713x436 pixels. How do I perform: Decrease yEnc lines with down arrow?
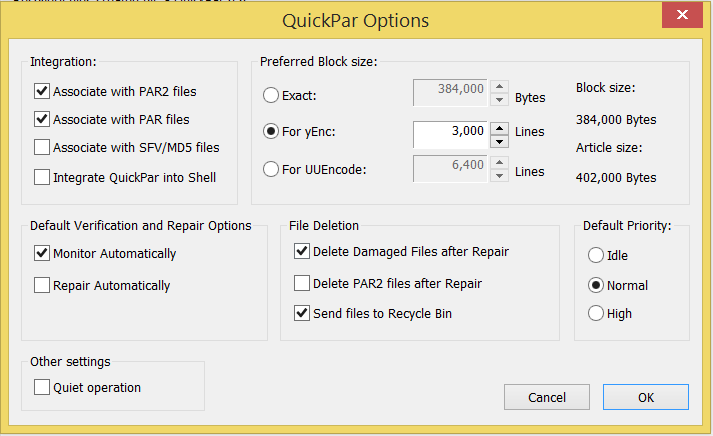499,141
